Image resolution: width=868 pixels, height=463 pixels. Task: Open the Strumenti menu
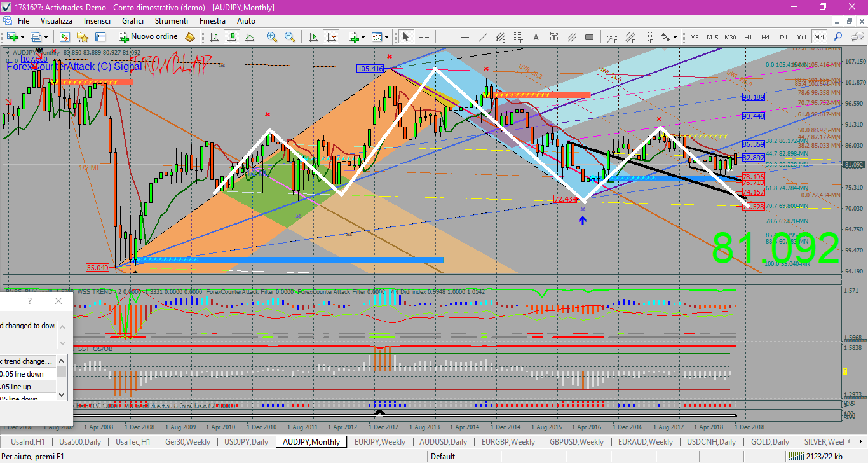(x=172, y=21)
